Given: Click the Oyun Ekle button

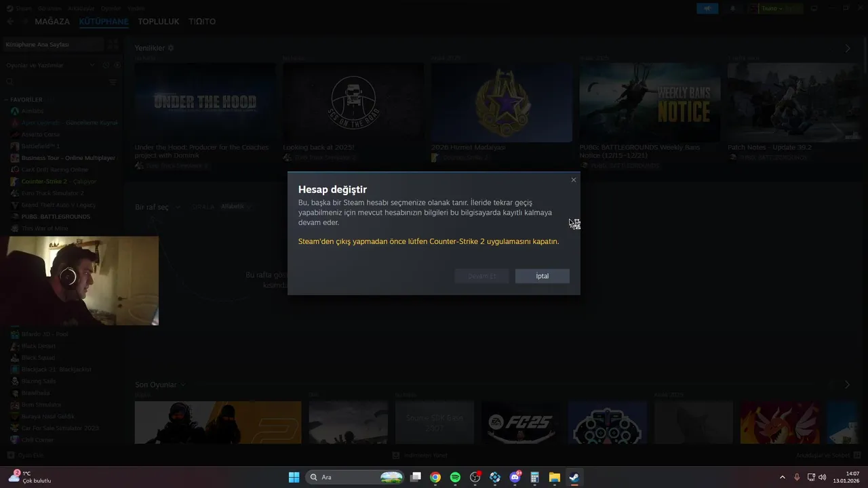Looking at the screenshot, I should (26, 455).
